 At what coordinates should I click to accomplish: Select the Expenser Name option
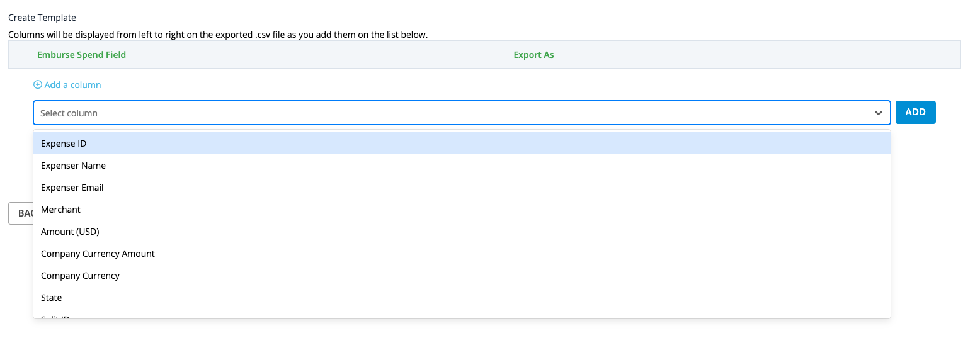(x=462, y=166)
